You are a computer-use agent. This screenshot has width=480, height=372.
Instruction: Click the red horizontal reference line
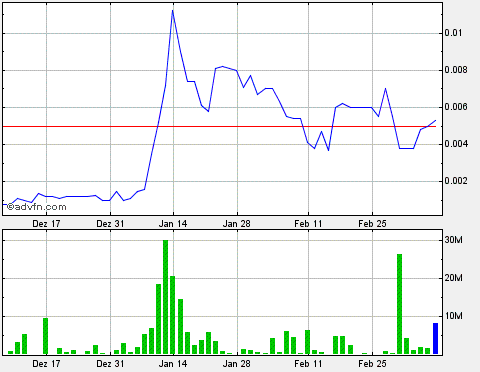point(219,126)
